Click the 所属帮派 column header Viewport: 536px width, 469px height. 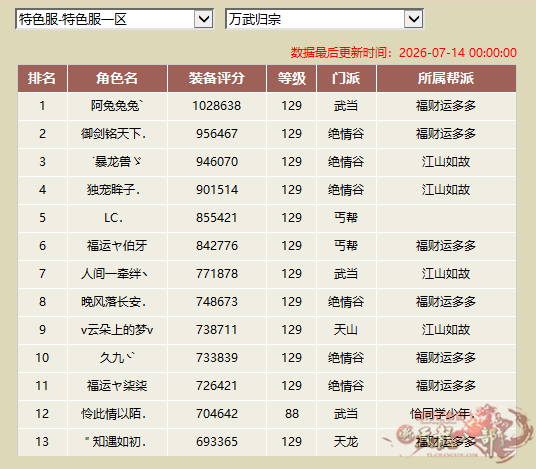click(446, 78)
